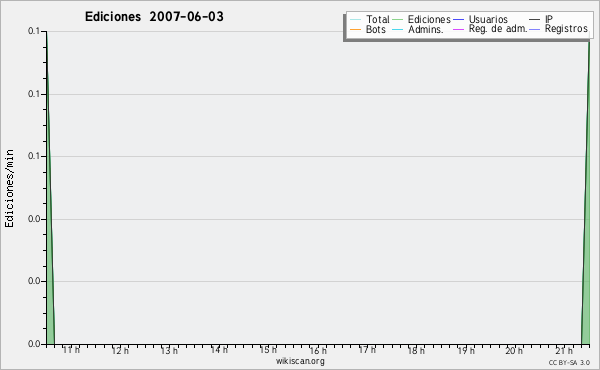This screenshot has width=600, height=370.
Task: Click the magenta Reg. de adm. line swatch
Action: (458, 29)
